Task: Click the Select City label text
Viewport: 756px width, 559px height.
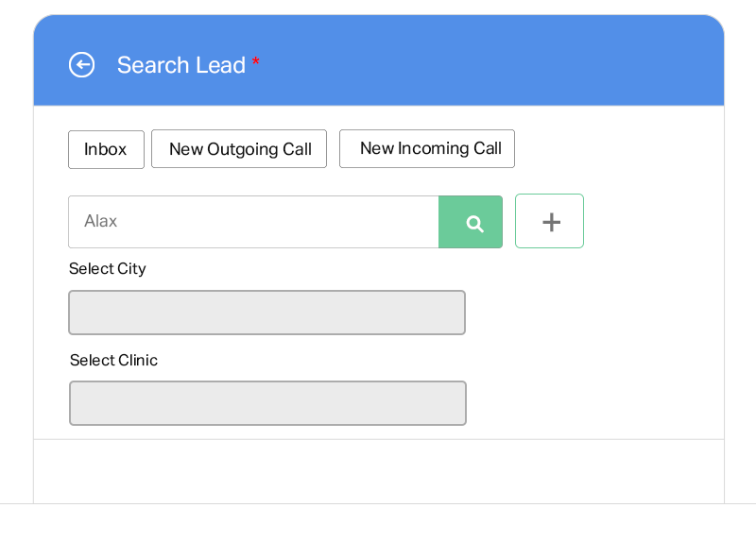Action: tap(108, 269)
